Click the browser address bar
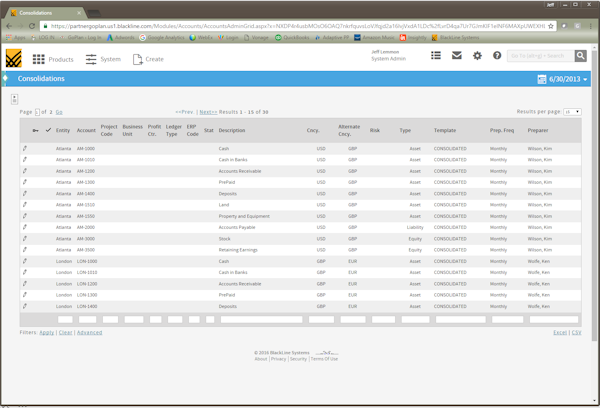The height and width of the screenshot is (408, 600). tap(298, 26)
